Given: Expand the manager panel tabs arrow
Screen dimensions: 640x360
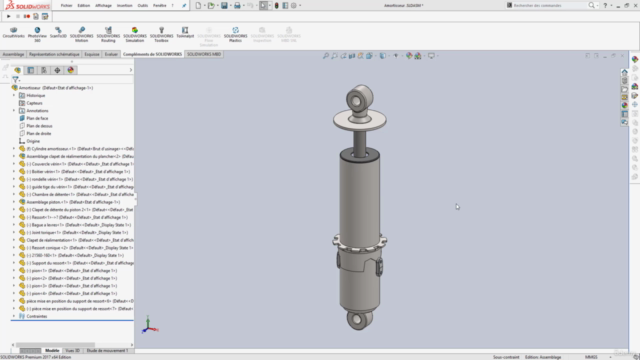Looking at the screenshot, I should coord(131,70).
